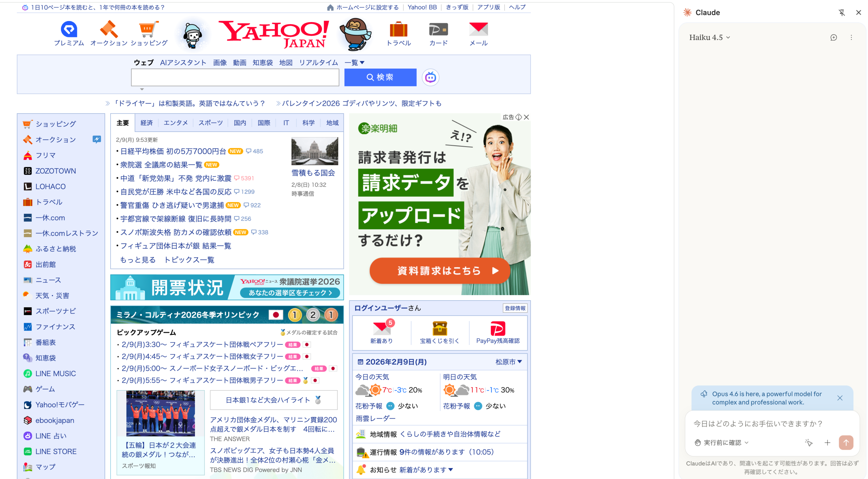The image size is (868, 479).
Task: Click the PayPay balance check icon
Action: (497, 328)
